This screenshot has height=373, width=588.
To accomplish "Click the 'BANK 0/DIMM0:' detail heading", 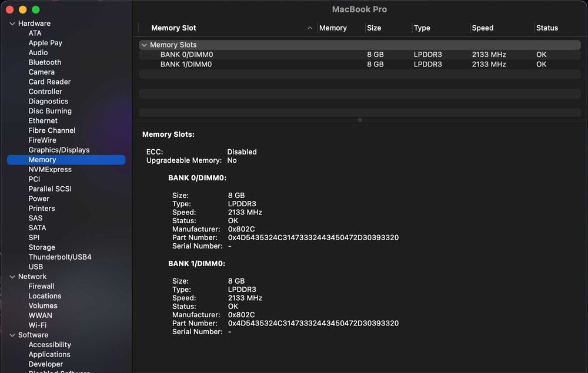I will point(197,178).
